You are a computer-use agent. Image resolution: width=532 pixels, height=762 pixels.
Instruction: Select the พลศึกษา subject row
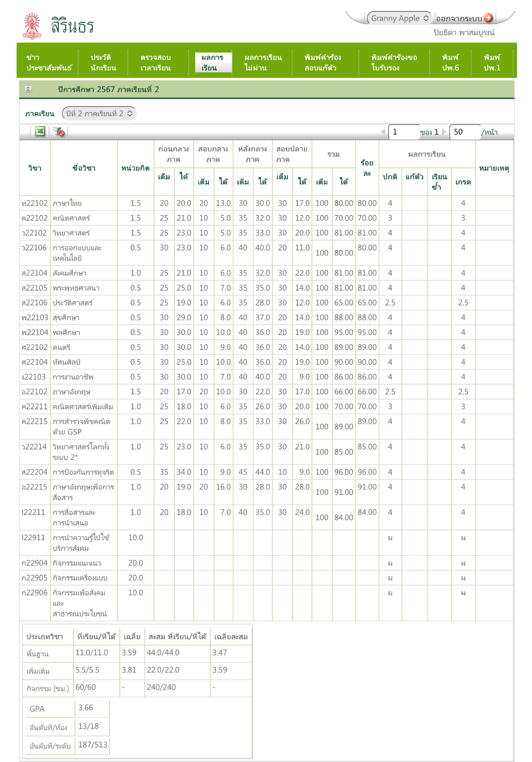click(266, 332)
